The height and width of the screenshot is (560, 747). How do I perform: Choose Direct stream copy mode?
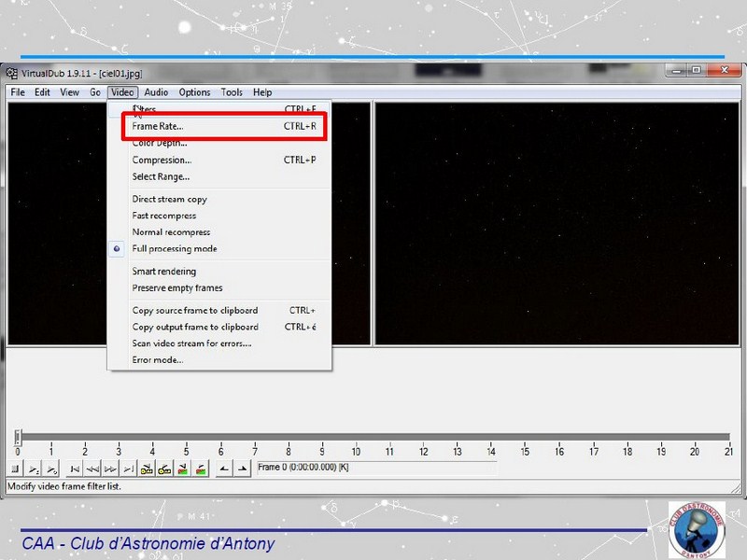pyautogui.click(x=169, y=199)
